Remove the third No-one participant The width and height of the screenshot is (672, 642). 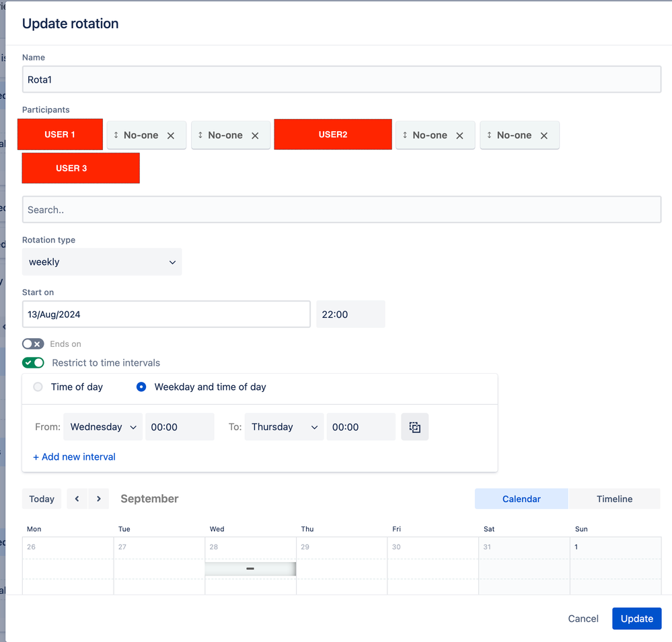459,136
